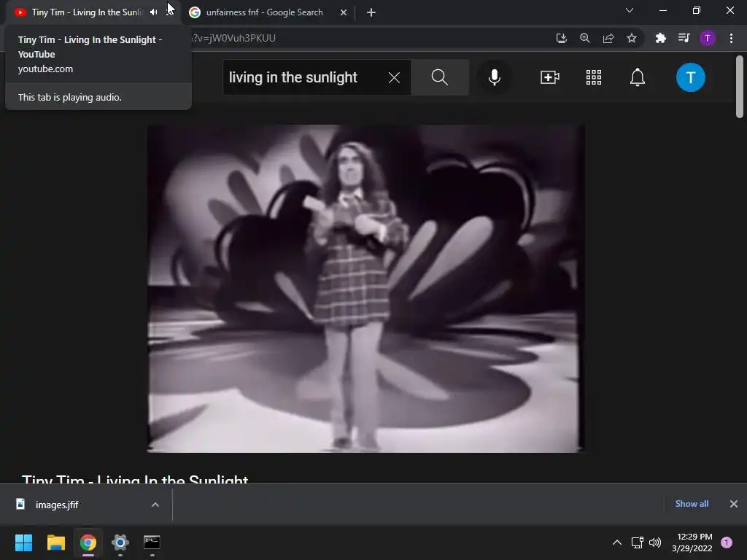Open the Chrome extensions puzzle icon

coord(661,38)
